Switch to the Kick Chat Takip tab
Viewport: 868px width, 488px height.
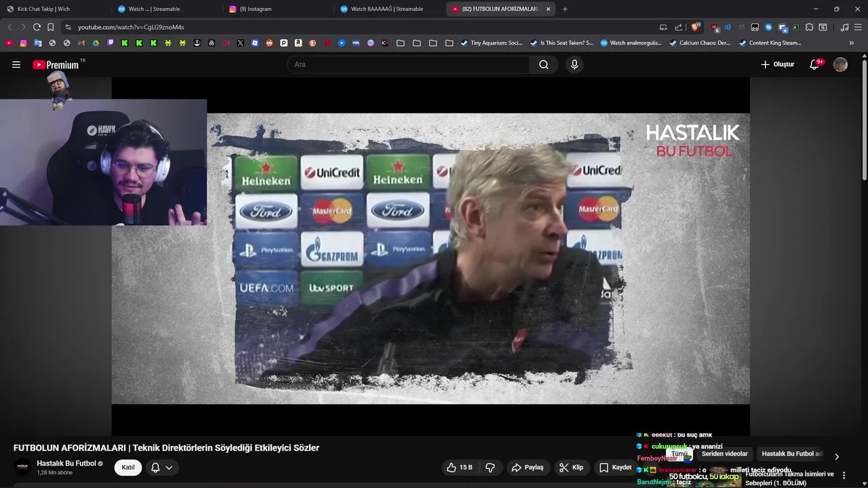click(54, 9)
